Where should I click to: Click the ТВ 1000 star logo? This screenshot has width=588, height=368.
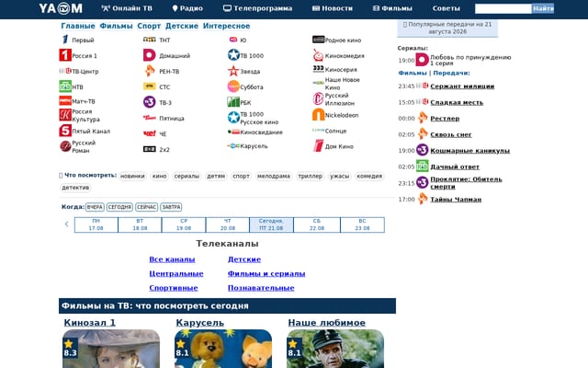233,55
